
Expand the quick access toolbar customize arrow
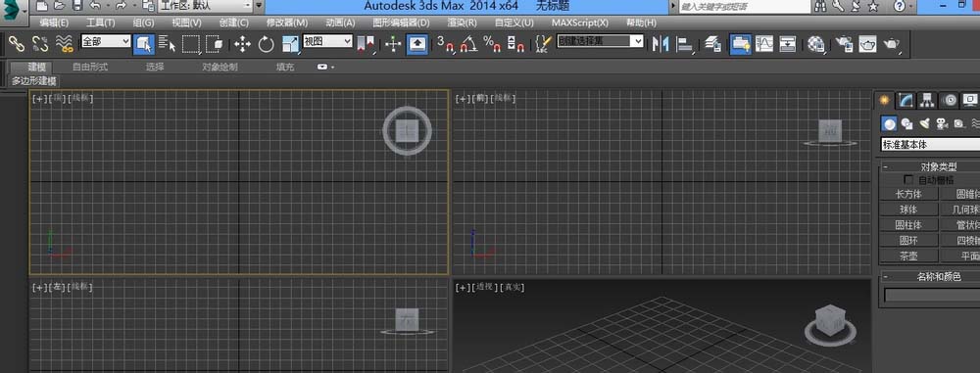259,6
